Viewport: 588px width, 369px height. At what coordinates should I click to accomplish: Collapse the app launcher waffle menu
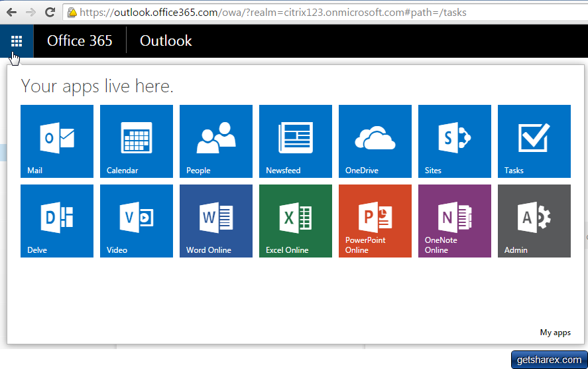click(x=17, y=41)
